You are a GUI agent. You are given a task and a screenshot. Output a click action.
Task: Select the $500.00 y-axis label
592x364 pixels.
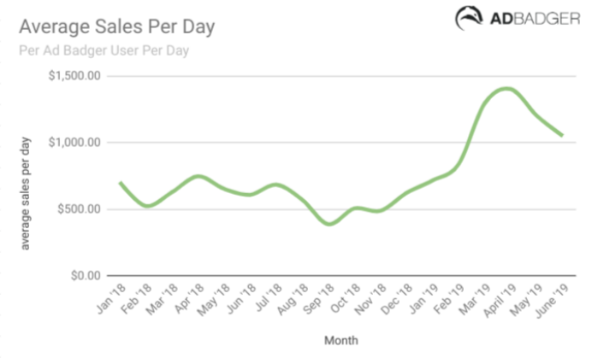(x=81, y=209)
